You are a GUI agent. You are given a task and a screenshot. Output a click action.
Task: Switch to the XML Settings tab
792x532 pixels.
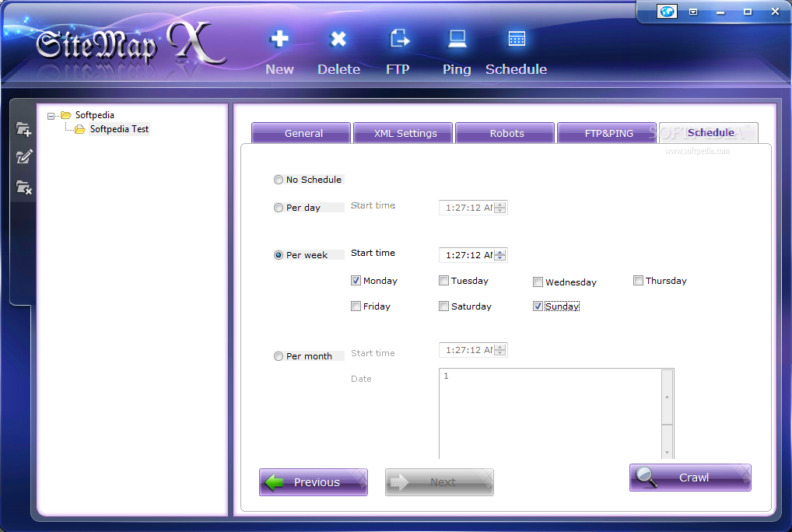(x=403, y=133)
